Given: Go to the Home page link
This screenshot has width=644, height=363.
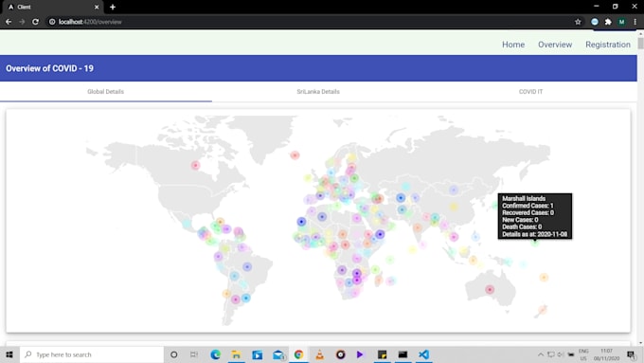Looking at the screenshot, I should (513, 45).
